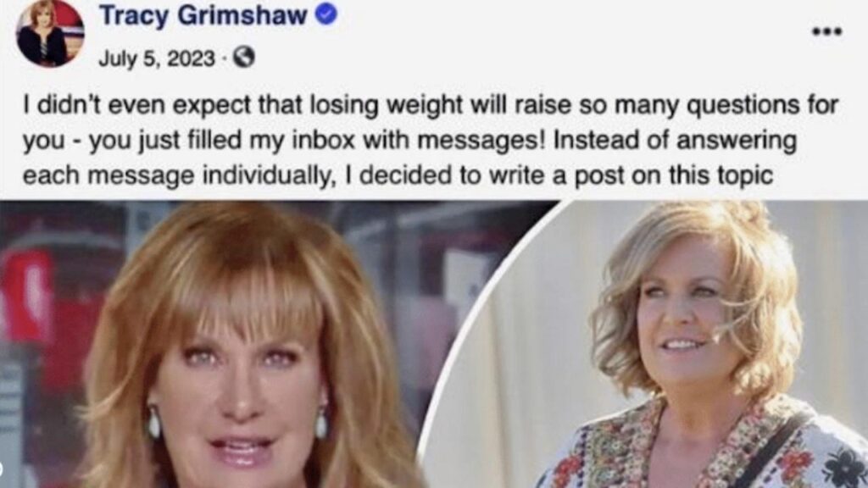This screenshot has width=868, height=488.
Task: Open the Tracy Grimshaw profile name link
Action: 203,15
